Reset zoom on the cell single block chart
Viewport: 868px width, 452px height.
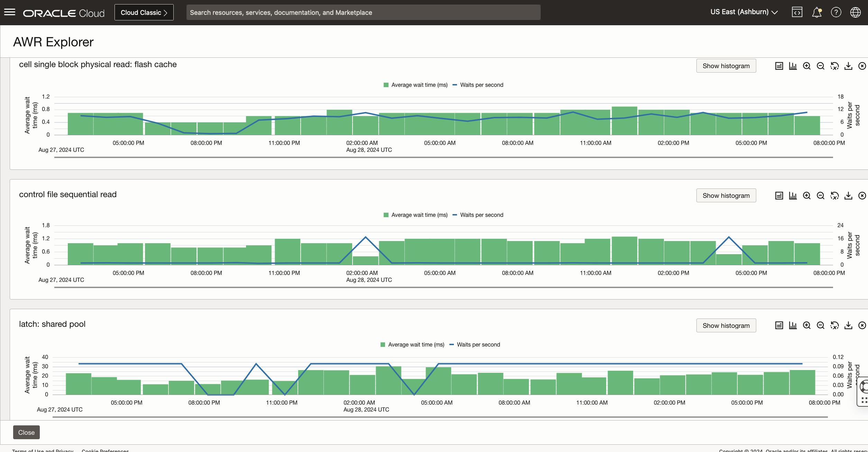coord(834,66)
